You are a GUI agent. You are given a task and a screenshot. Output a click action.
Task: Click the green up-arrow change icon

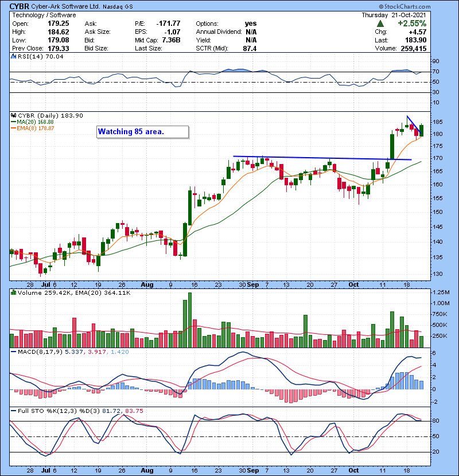[380, 24]
